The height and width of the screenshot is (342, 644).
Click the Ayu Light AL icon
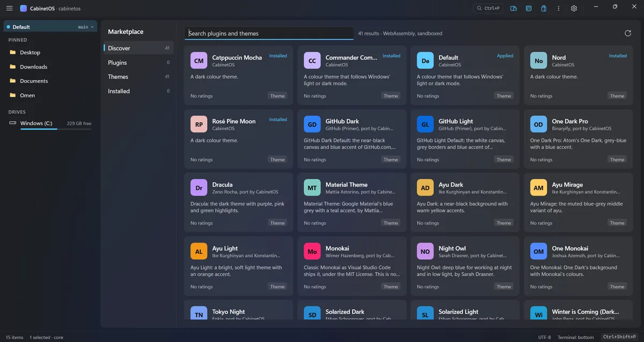point(199,251)
